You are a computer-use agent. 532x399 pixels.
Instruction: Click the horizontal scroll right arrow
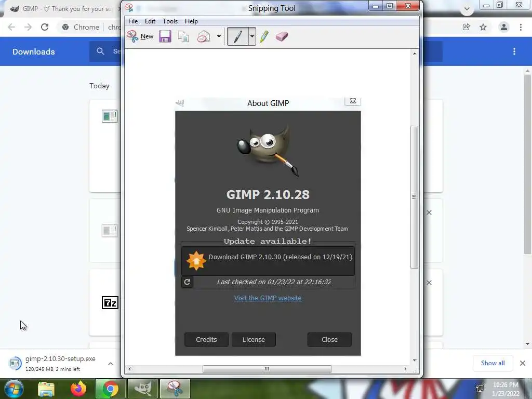(405, 369)
